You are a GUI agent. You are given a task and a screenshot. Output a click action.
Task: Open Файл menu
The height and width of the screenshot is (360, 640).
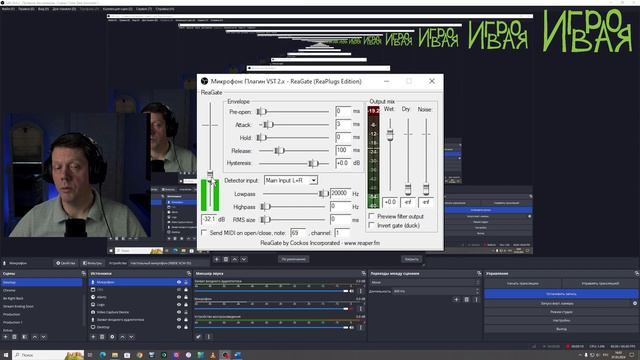[x=8, y=9]
